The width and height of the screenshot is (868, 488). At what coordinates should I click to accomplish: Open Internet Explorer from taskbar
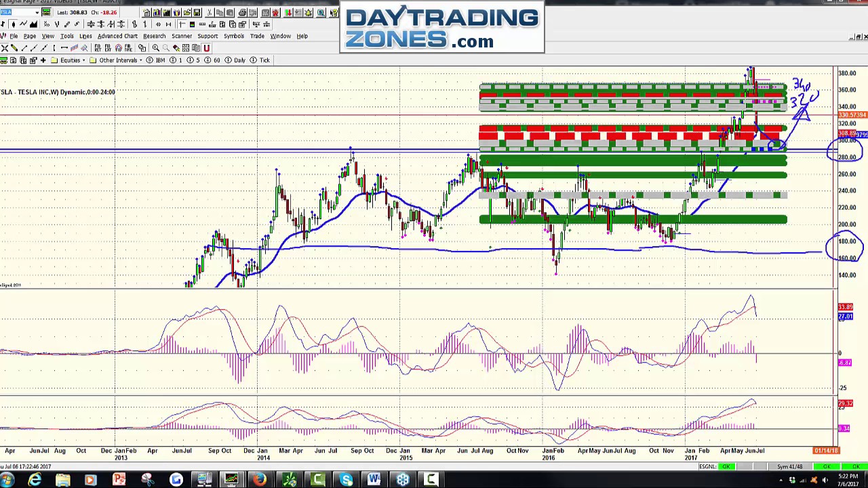pos(35,481)
